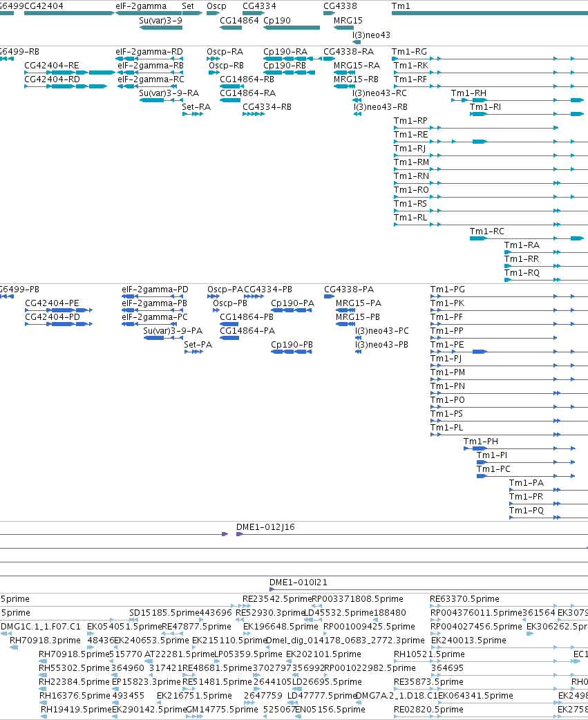Image resolution: width=588 pixels, height=720 pixels.
Task: Click protein Tm1-PH
Action: [520, 448]
